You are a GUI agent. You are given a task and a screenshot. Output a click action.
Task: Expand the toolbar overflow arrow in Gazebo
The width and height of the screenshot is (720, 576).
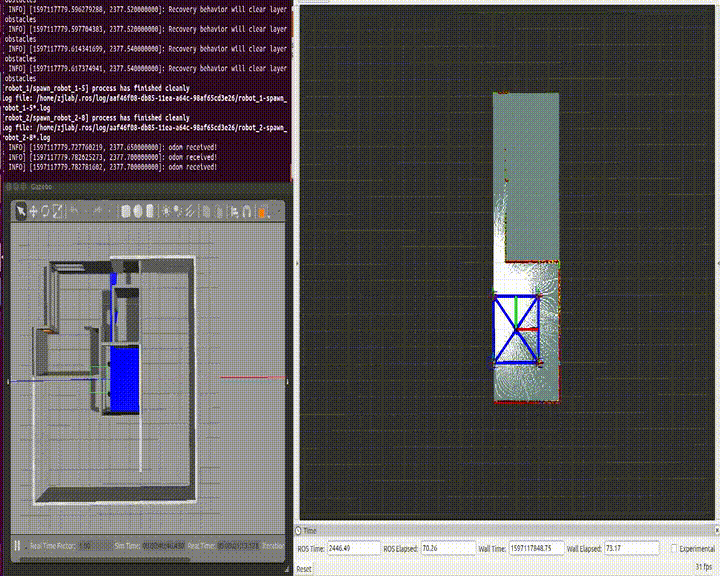[278, 212]
